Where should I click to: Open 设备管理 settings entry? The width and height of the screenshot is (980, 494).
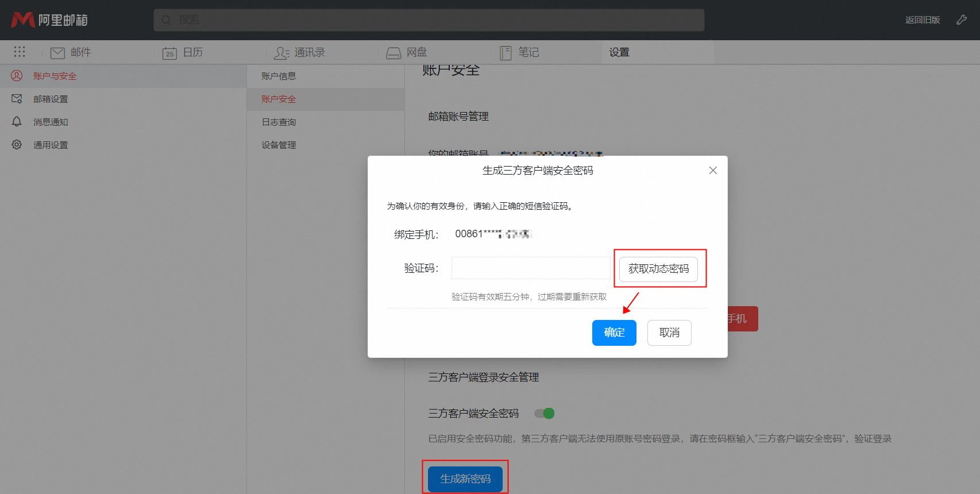[279, 145]
